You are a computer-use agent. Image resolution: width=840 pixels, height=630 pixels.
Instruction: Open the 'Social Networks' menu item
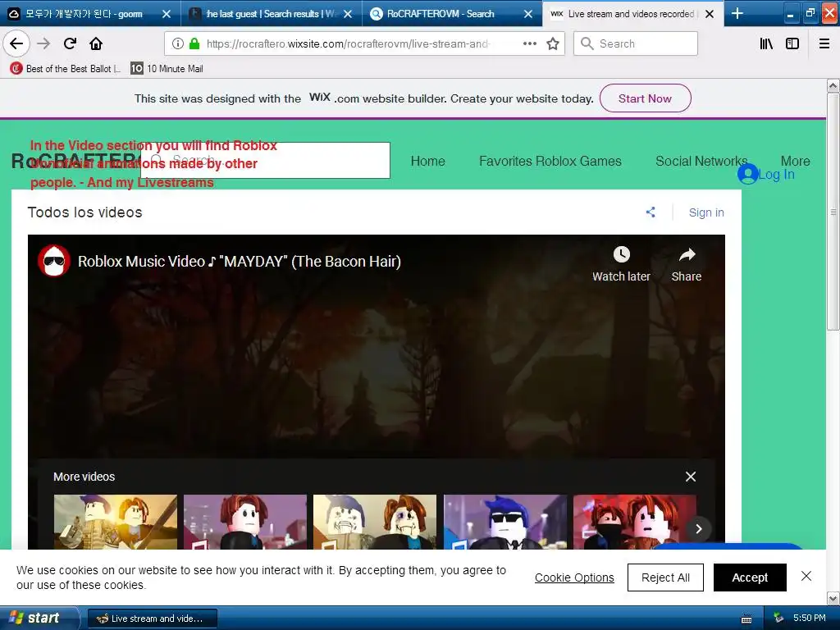pos(701,162)
